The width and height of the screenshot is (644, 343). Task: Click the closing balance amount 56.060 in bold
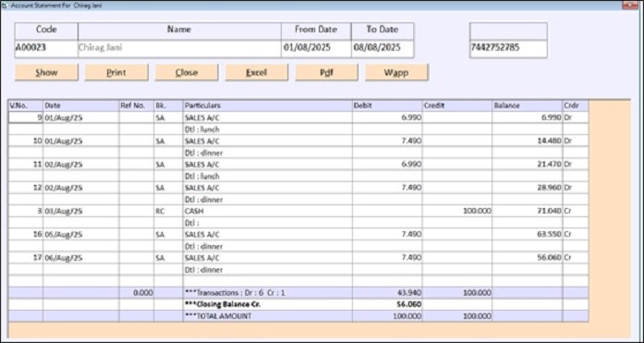pyautogui.click(x=387, y=305)
